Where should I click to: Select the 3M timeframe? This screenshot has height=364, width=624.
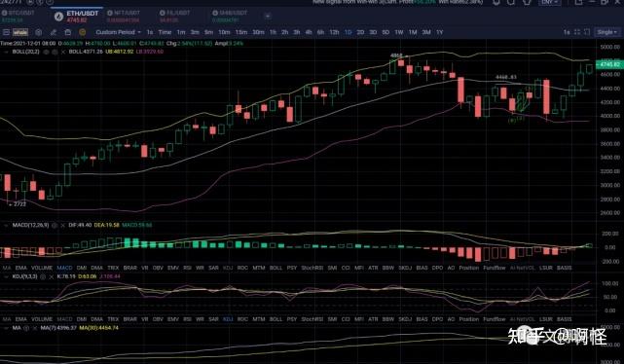pos(426,32)
